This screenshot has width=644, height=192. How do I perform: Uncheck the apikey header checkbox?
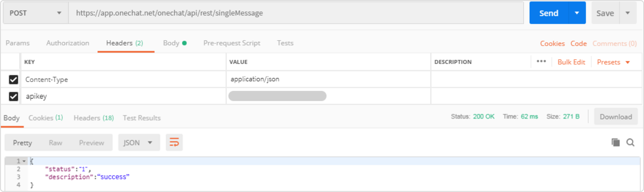click(x=13, y=96)
